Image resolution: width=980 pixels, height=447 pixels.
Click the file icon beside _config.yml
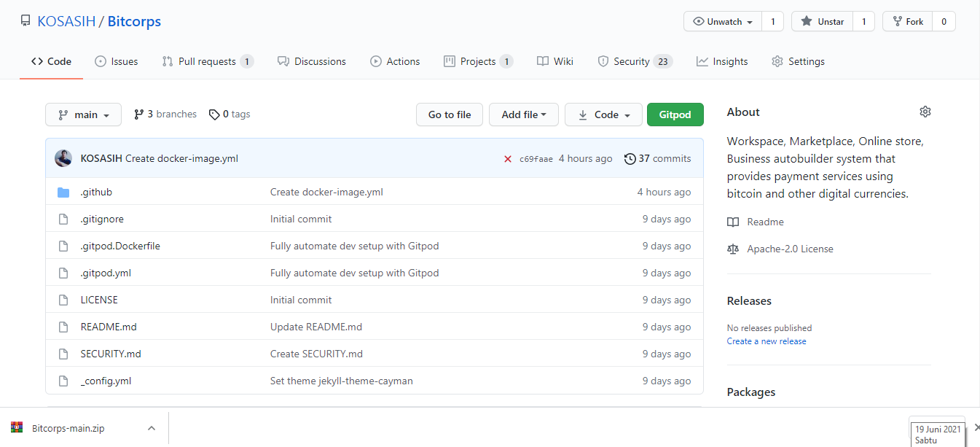(x=63, y=381)
